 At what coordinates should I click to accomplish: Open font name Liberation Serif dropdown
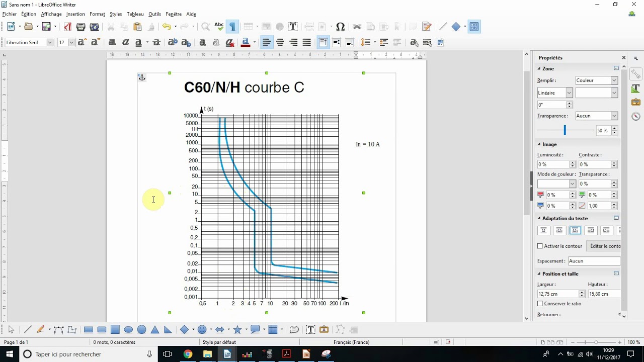[x=50, y=43]
